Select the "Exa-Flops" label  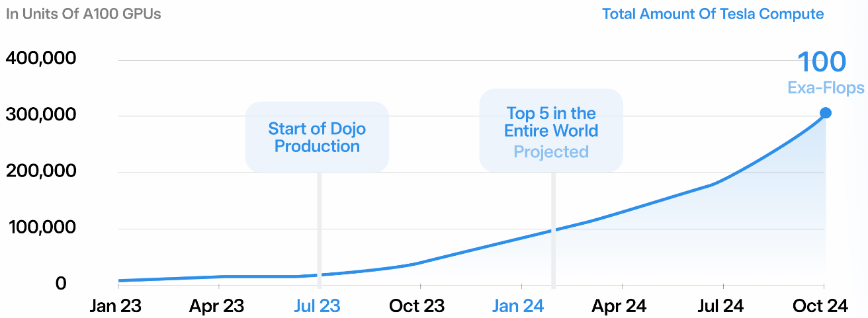tap(826, 88)
